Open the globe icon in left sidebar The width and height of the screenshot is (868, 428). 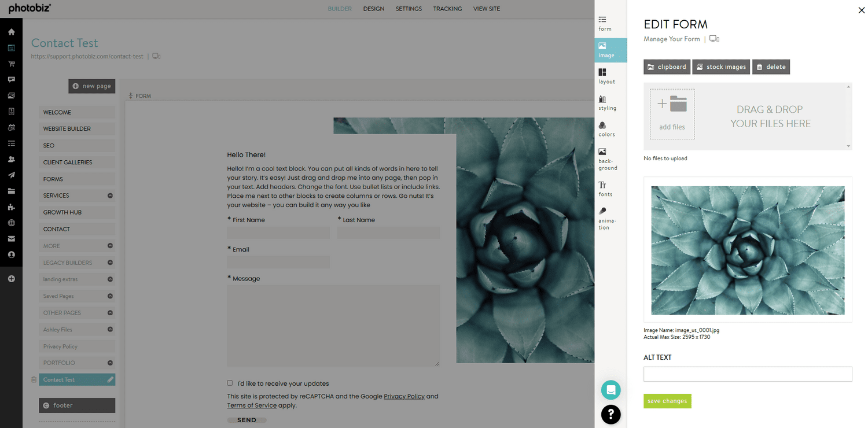tap(11, 223)
